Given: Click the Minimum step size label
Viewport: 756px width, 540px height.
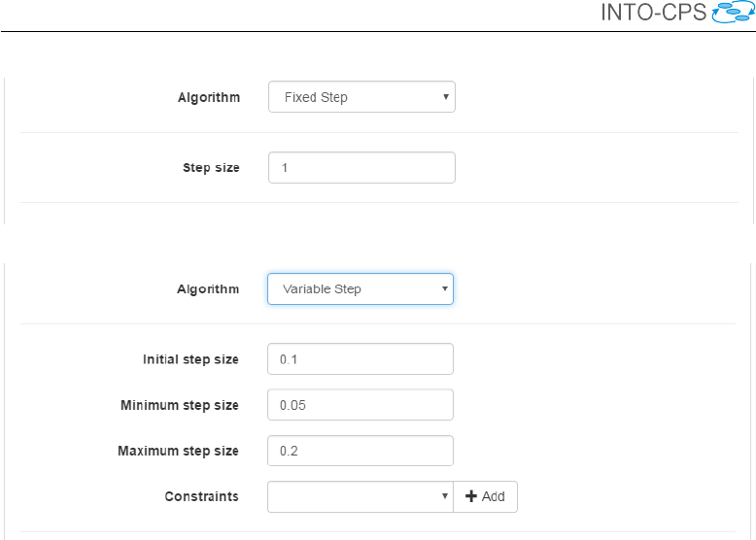Looking at the screenshot, I should pyautogui.click(x=180, y=405).
